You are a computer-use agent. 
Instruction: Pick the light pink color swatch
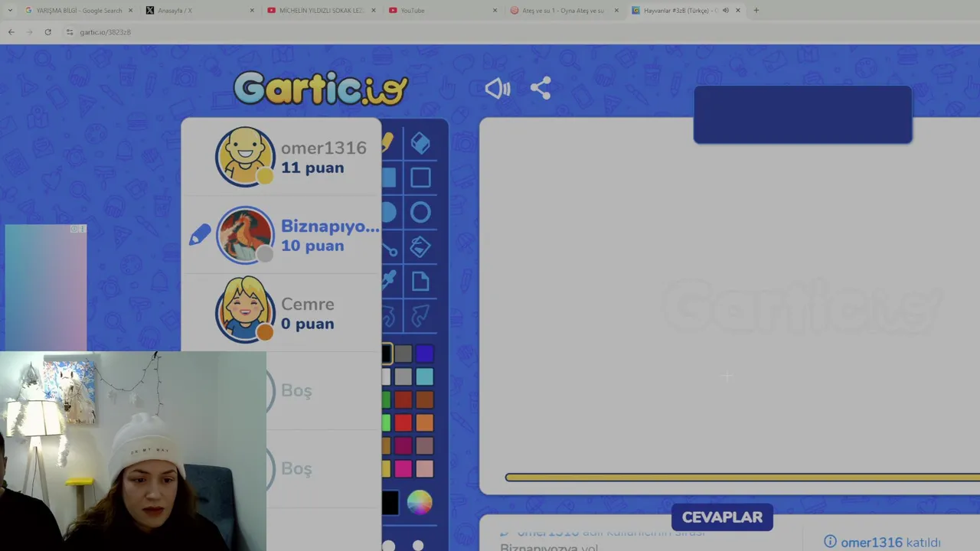click(425, 468)
